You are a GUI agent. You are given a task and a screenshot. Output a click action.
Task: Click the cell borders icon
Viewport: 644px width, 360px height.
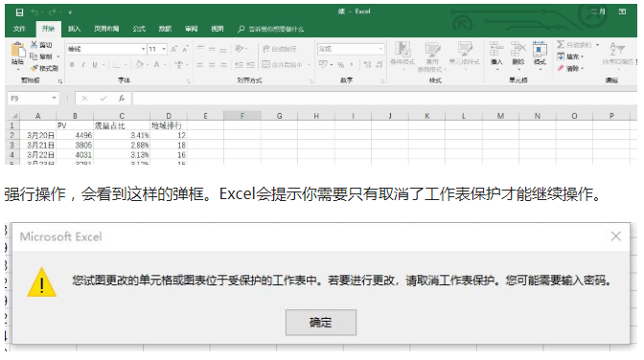coord(116,65)
